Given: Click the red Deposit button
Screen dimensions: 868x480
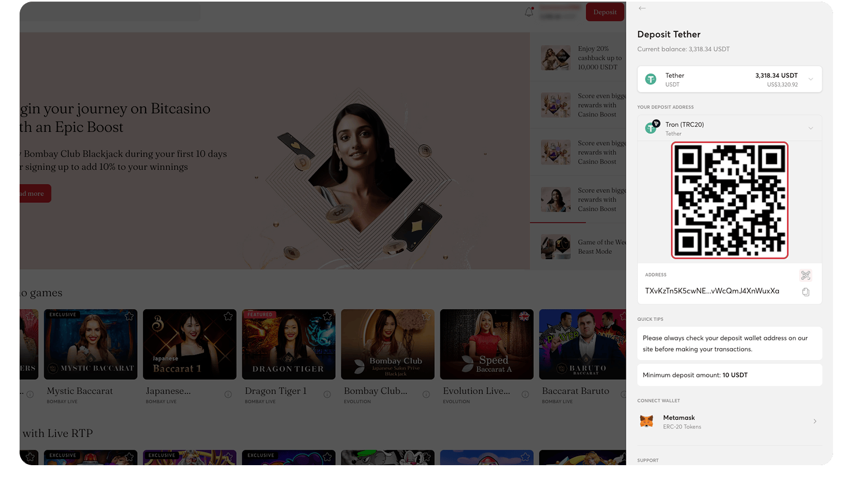Looking at the screenshot, I should [605, 12].
